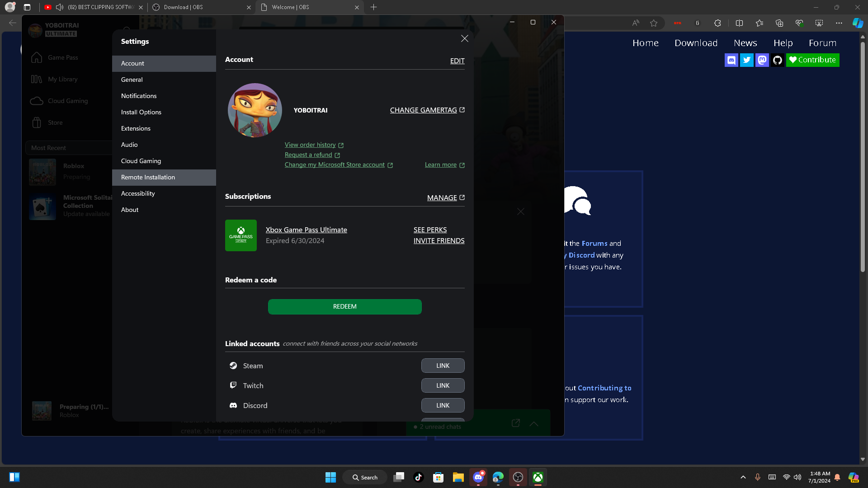Open the Edge favorites list

pyautogui.click(x=759, y=23)
